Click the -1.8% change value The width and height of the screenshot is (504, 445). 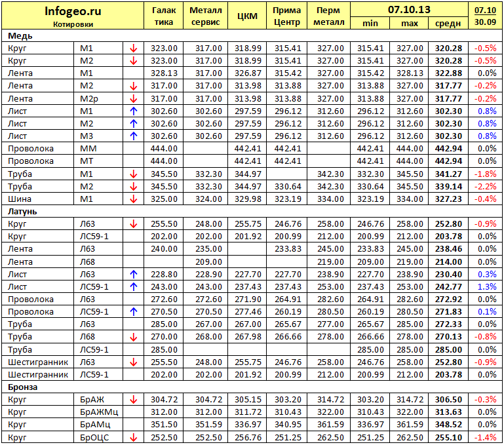[486, 174]
